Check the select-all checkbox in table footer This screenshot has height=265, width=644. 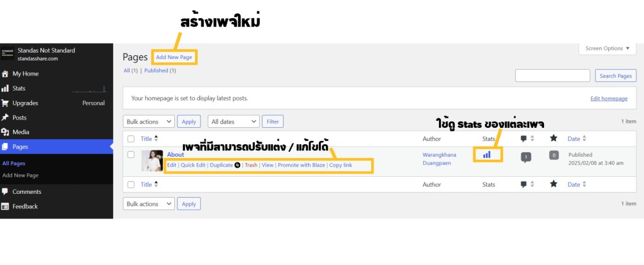coord(131,184)
